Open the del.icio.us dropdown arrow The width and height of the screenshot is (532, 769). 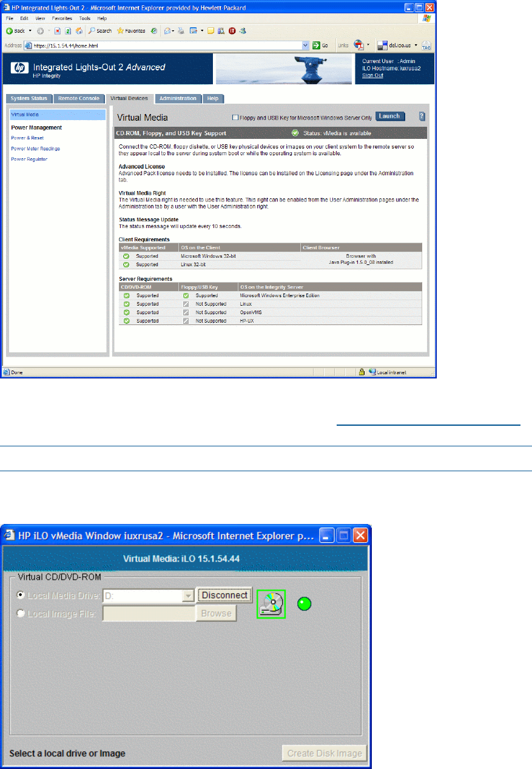[x=416, y=45]
